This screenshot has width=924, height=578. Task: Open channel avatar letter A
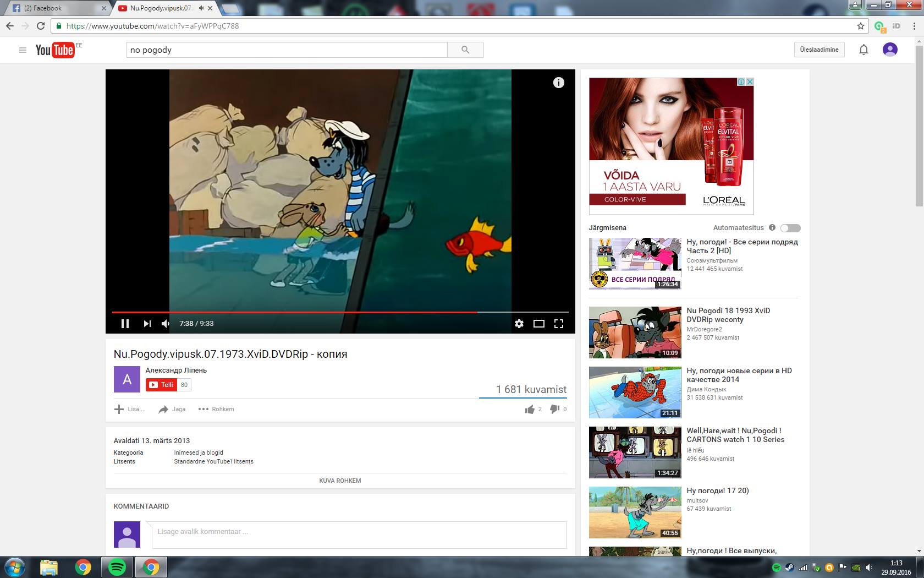tap(127, 379)
